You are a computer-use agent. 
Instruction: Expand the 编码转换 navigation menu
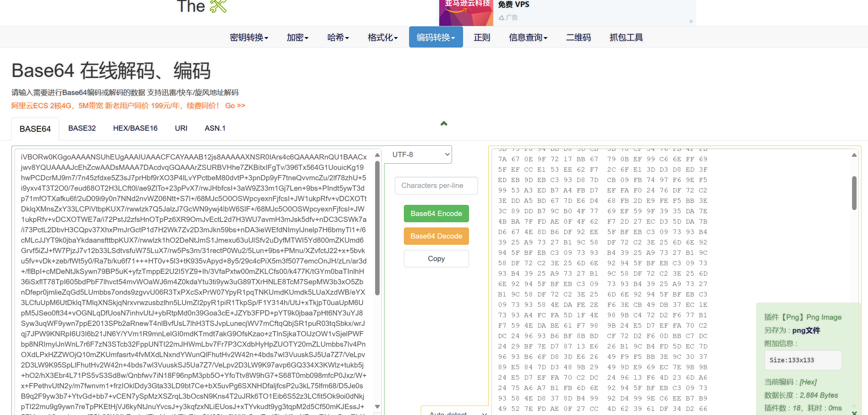[435, 37]
